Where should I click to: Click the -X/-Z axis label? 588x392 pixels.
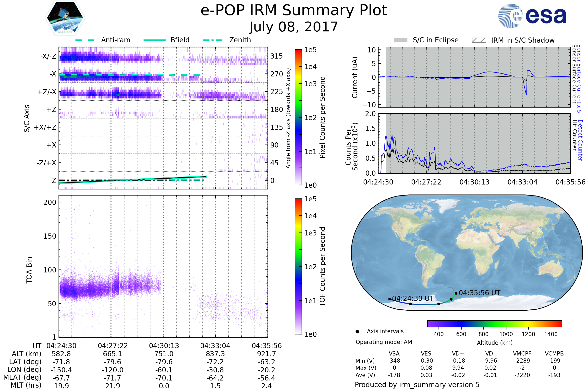48,57
